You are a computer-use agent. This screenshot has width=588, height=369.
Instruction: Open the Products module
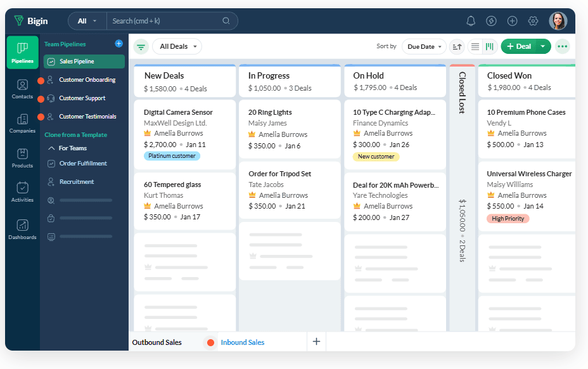pyautogui.click(x=23, y=158)
